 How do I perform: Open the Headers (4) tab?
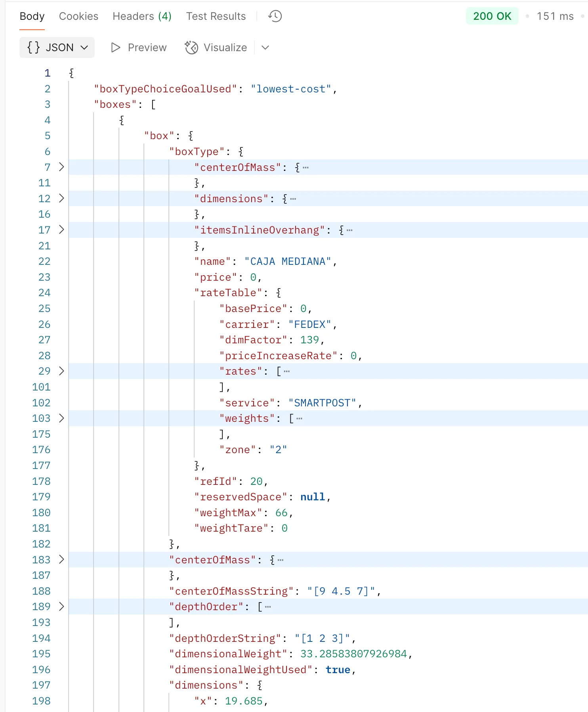pos(142,16)
